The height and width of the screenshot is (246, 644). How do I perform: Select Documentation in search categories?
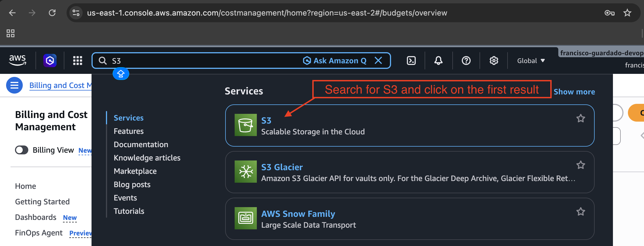click(x=141, y=144)
